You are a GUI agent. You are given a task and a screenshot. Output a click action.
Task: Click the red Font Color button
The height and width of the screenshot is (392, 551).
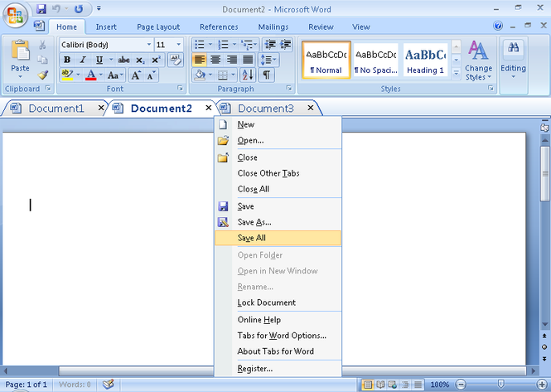pos(90,75)
